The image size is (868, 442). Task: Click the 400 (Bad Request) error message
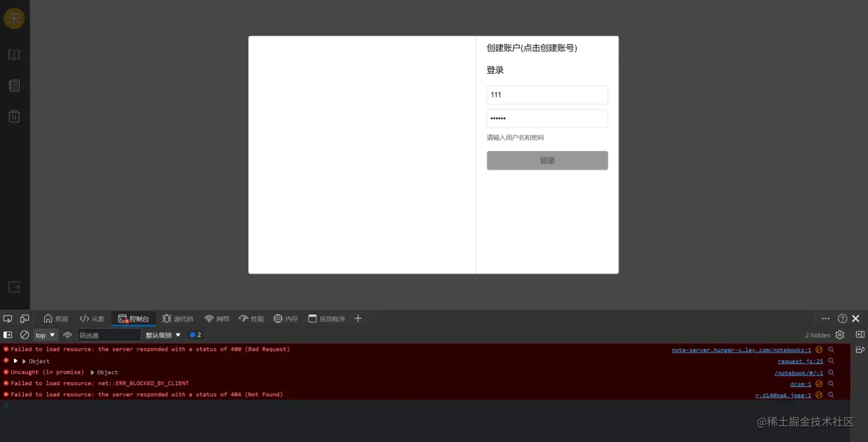(150, 349)
